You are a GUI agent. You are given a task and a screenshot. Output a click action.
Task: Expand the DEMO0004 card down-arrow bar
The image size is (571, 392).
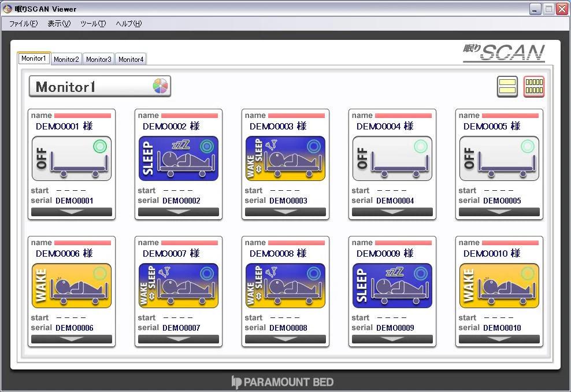click(392, 212)
